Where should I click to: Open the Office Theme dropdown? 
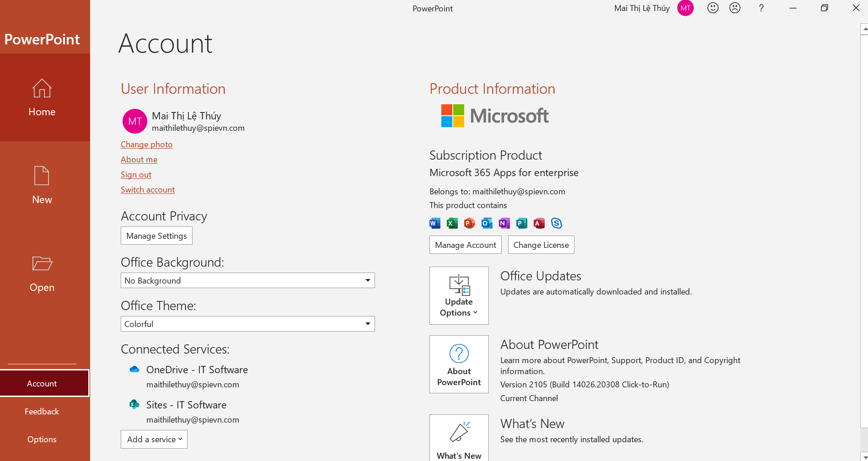pyautogui.click(x=248, y=324)
